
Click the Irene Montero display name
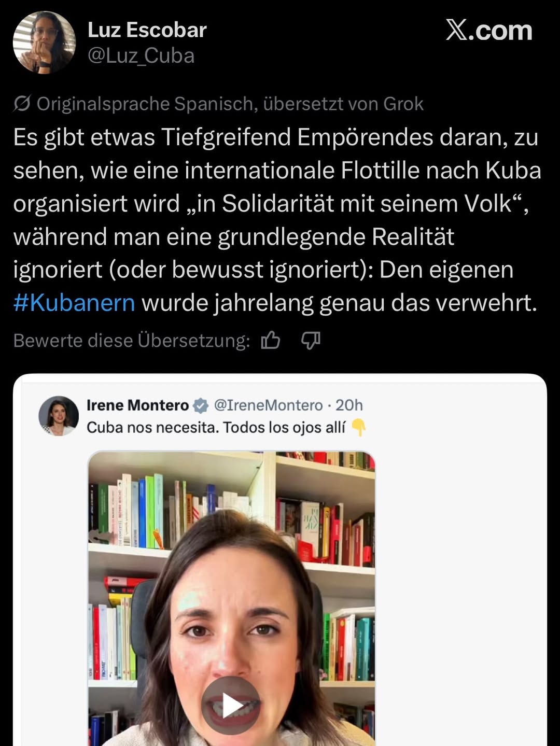click(137, 405)
